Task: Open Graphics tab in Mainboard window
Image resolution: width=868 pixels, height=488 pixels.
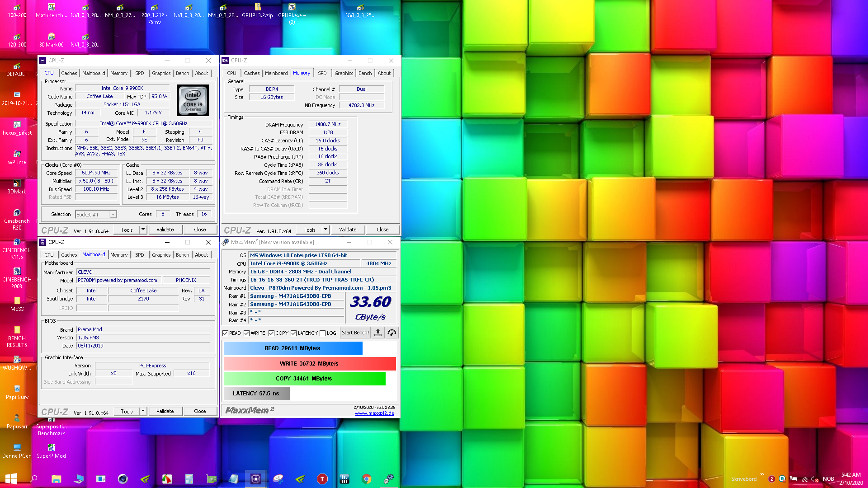Action: click(161, 255)
